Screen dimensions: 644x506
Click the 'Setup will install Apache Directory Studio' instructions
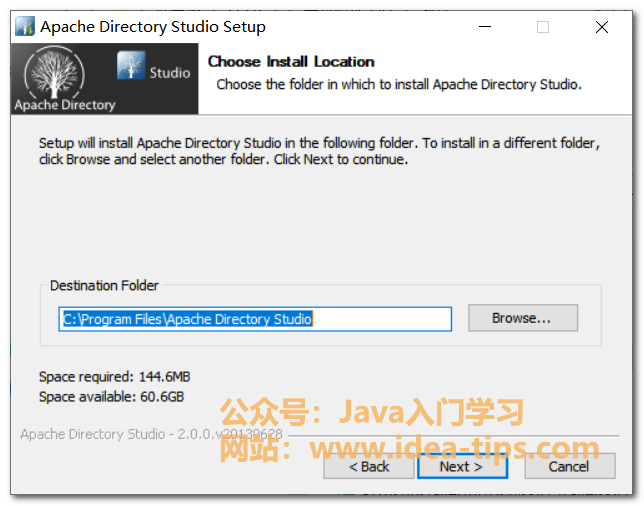(x=320, y=151)
